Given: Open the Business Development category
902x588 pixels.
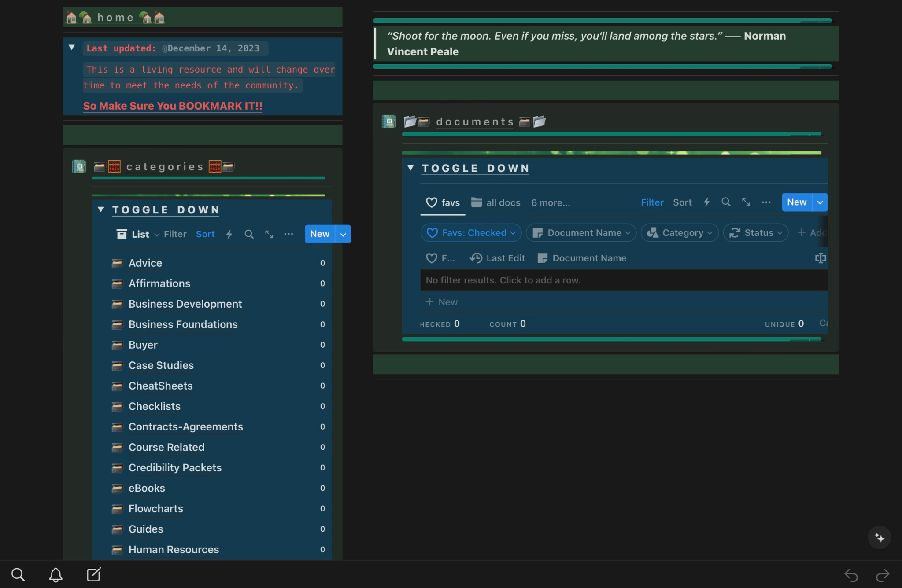Looking at the screenshot, I should click(x=185, y=304).
